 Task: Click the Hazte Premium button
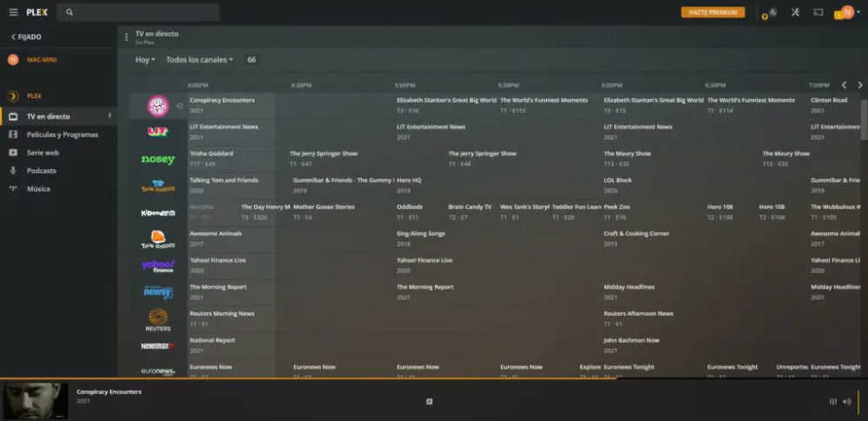(x=713, y=12)
